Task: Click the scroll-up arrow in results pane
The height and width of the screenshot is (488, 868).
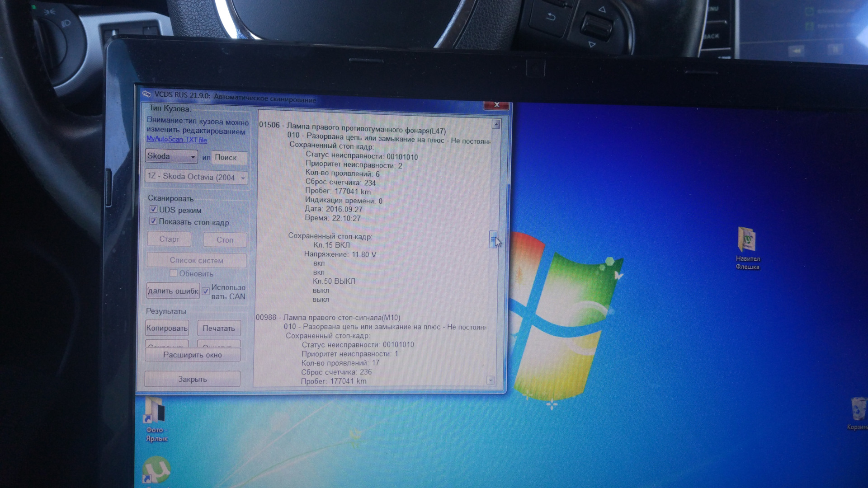Action: (496, 124)
